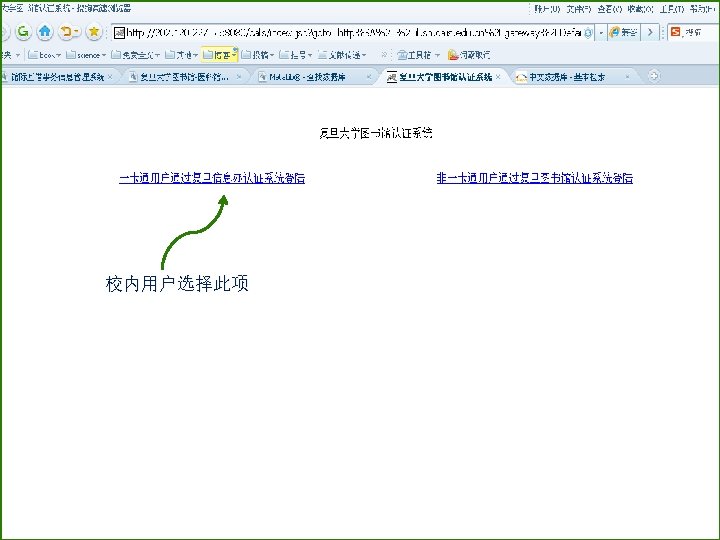Open the 收藏 menu
Viewport: 720px width, 540px height.
click(640, 9)
